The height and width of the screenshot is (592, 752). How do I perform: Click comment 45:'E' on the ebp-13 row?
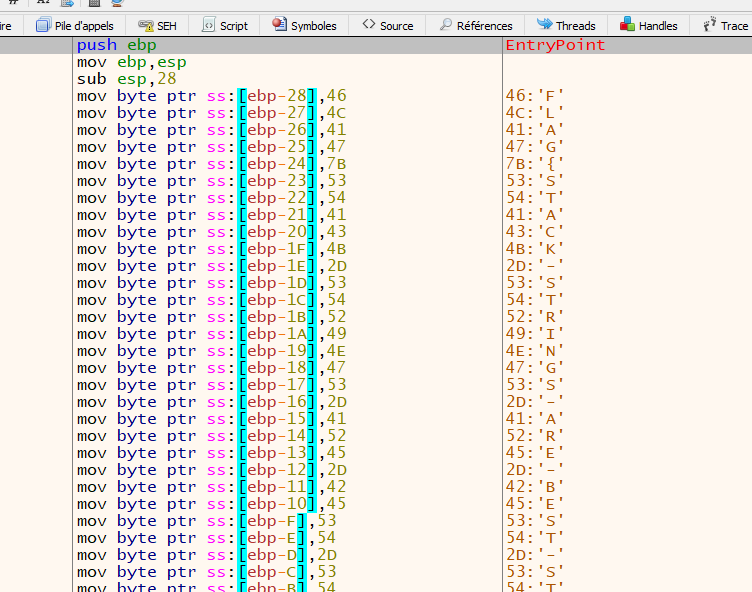pyautogui.click(x=534, y=453)
